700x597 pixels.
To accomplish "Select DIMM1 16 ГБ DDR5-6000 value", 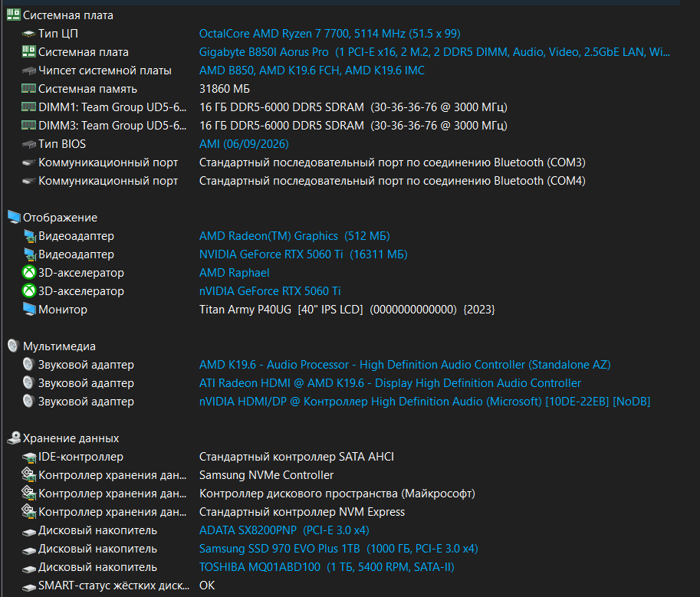I will (353, 107).
